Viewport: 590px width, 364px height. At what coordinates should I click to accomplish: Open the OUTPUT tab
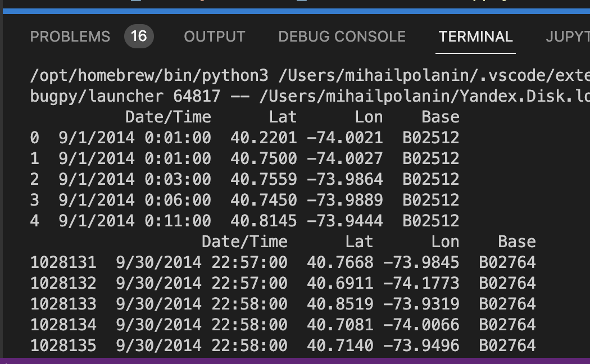(214, 37)
